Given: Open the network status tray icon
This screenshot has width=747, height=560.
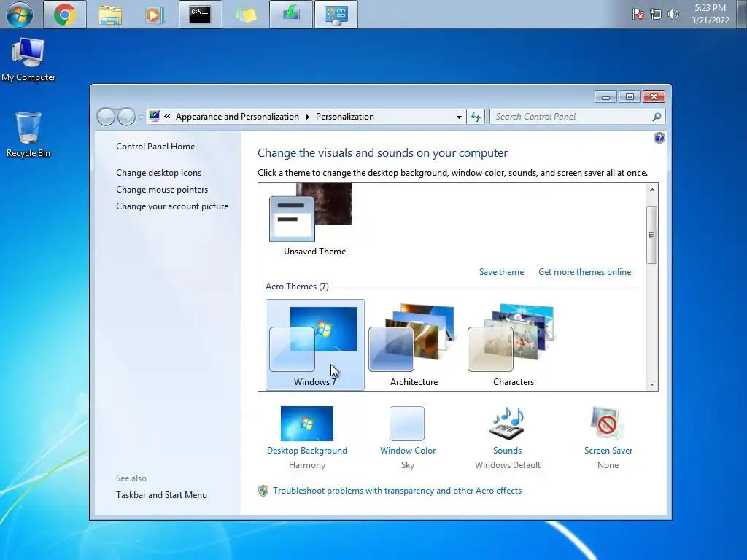Looking at the screenshot, I should coord(656,15).
